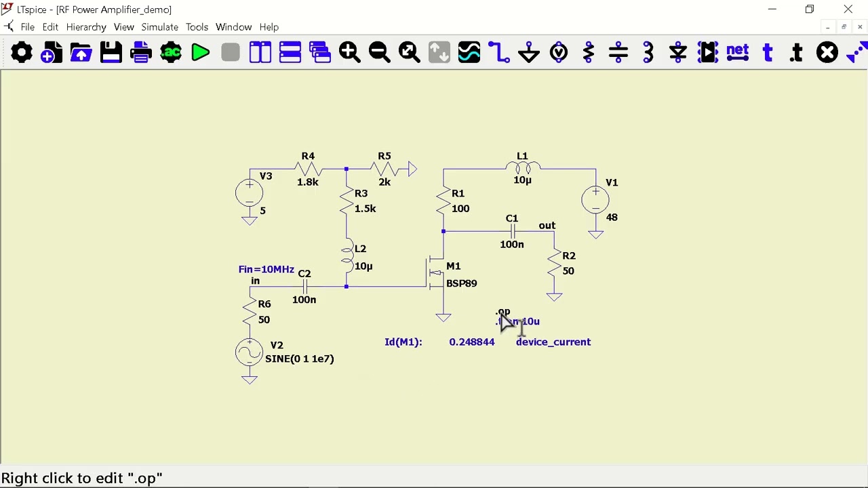
Task: Select the R4 1.8k resistor
Action: coord(308,169)
